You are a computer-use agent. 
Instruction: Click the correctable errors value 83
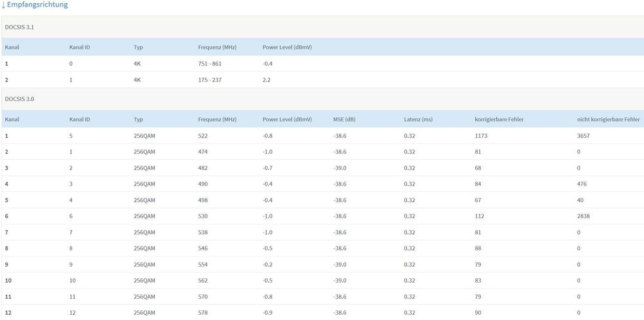click(478, 280)
